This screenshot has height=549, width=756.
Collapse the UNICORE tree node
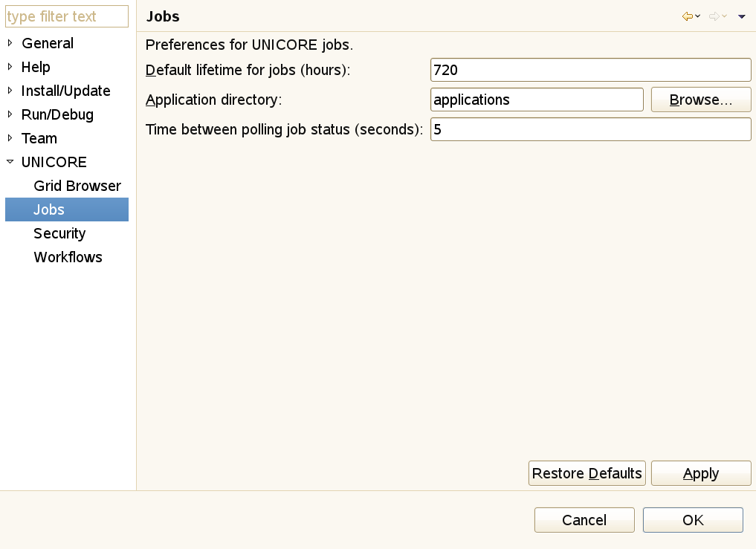(10, 161)
